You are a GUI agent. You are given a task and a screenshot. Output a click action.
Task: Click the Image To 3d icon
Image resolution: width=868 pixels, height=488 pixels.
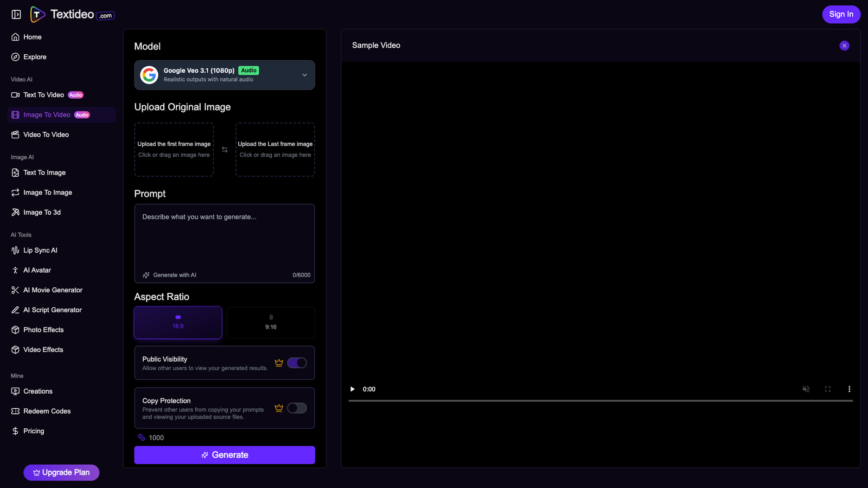[15, 213]
